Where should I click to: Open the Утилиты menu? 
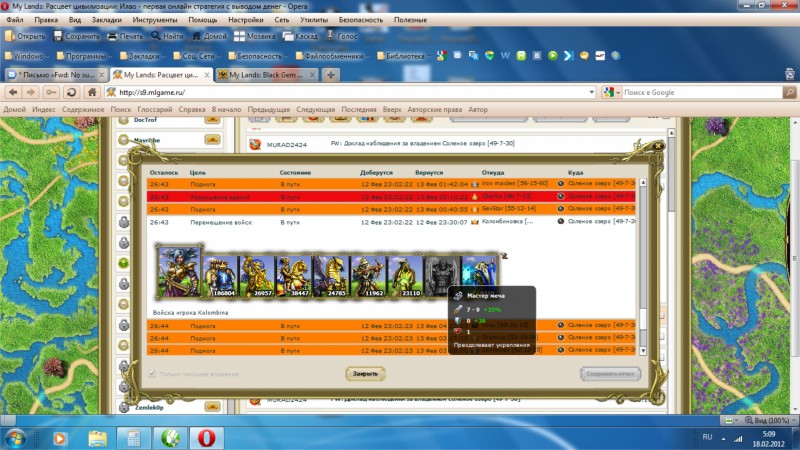(x=314, y=20)
